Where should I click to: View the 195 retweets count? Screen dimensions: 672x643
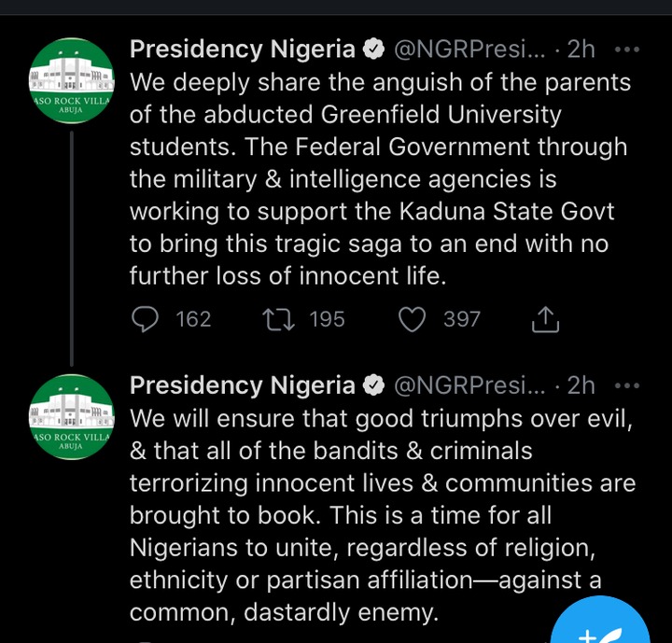pos(327,320)
